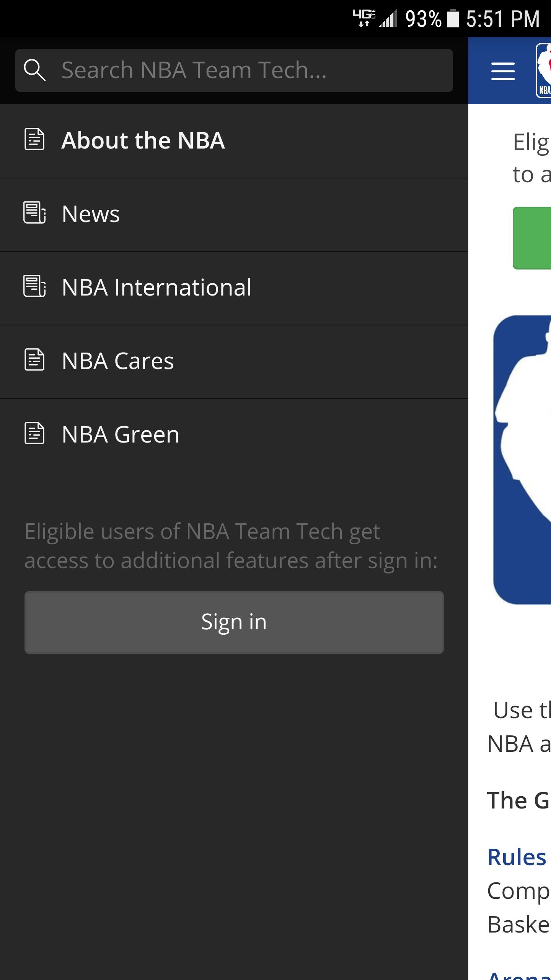This screenshot has width=551, height=980.
Task: Tap the signal strength icon in status bar
Action: [388, 19]
